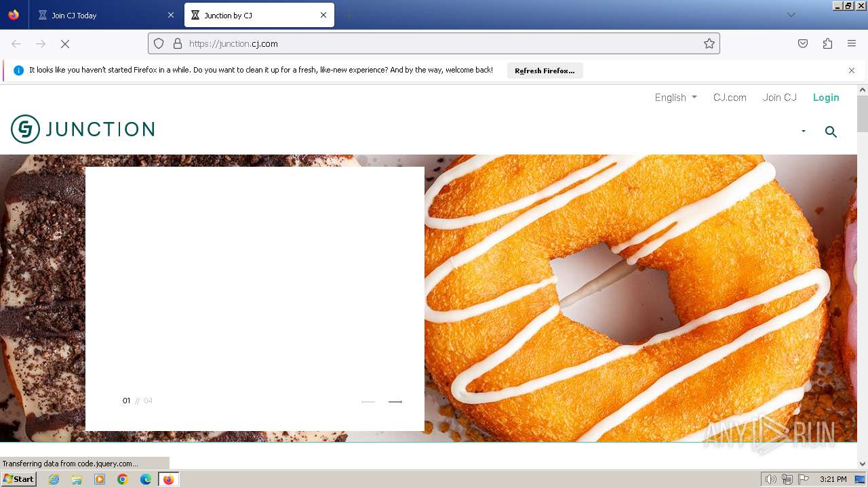The image size is (868, 488).
Task: Open the list all tabs dropdown
Action: click(791, 15)
